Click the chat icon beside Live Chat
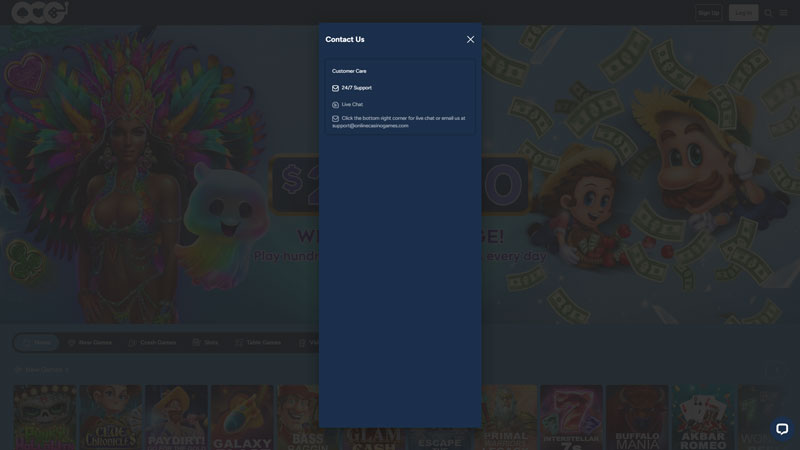 335,105
